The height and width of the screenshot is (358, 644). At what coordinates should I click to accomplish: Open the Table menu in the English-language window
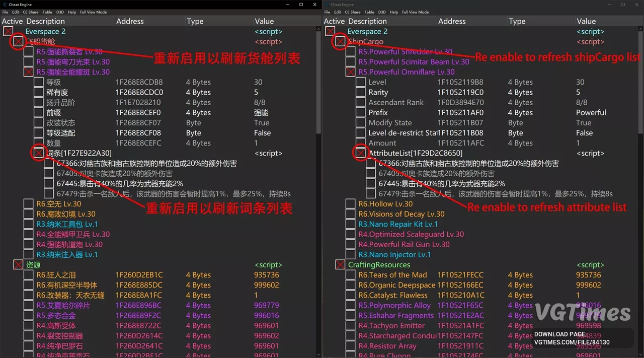click(369, 12)
